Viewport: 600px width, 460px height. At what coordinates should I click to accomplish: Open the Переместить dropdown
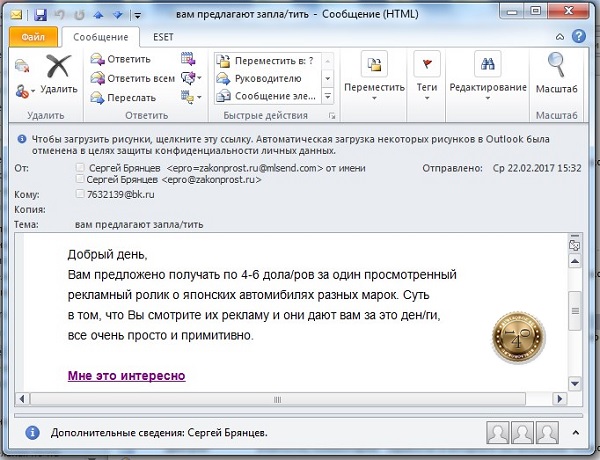tap(374, 78)
